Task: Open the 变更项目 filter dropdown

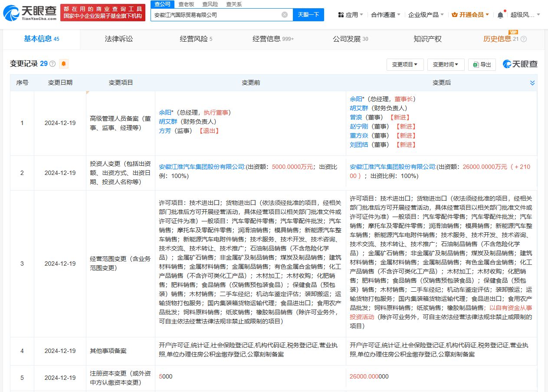Action: 405,65
